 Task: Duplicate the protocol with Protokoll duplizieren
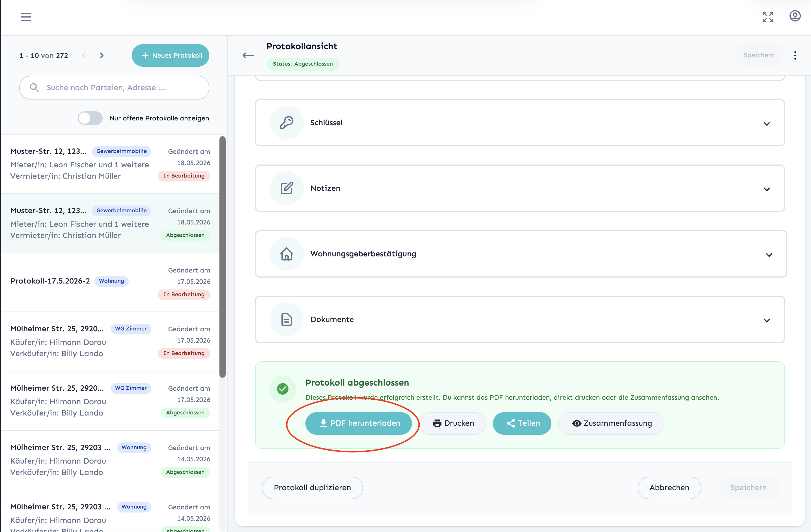pyautogui.click(x=312, y=488)
